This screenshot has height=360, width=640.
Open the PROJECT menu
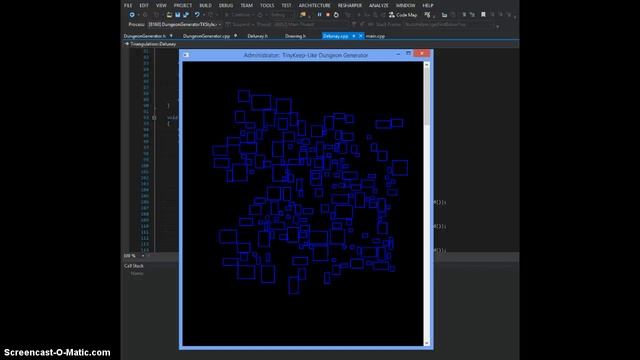pyautogui.click(x=182, y=5)
